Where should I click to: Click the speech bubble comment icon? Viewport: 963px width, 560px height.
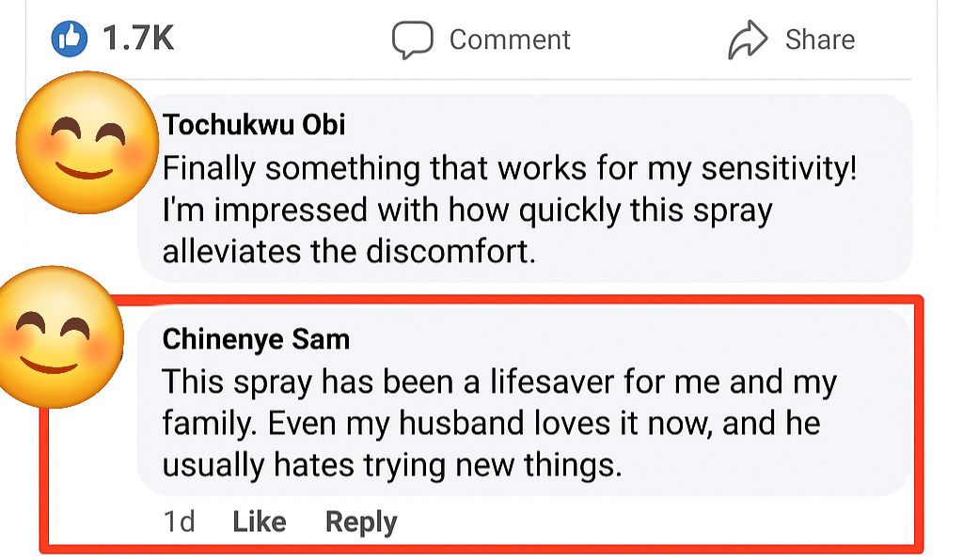(412, 39)
